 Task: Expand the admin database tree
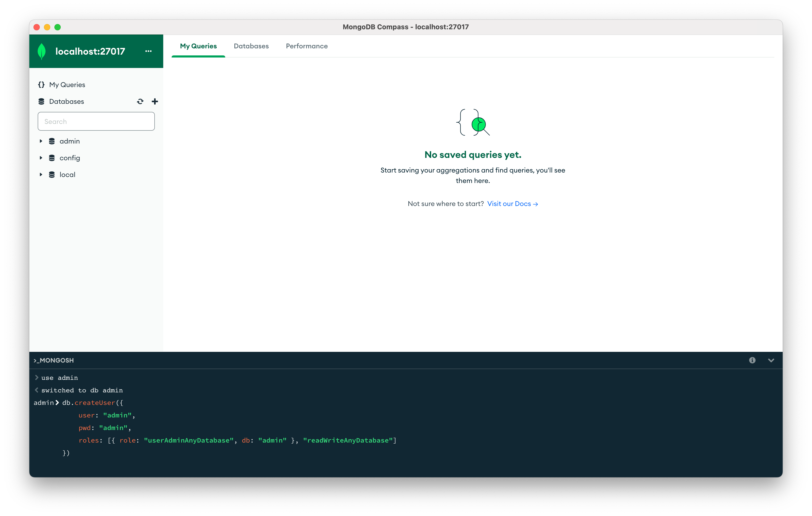click(41, 141)
